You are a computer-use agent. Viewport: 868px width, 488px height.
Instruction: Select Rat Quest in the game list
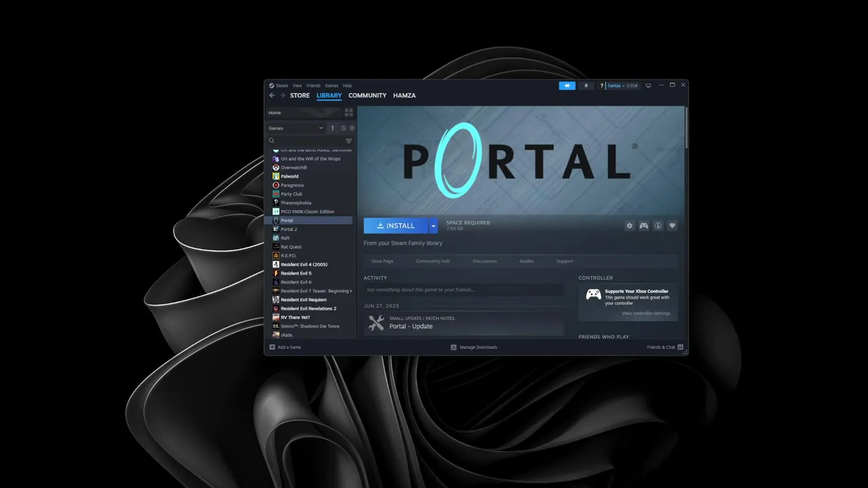pyautogui.click(x=291, y=247)
